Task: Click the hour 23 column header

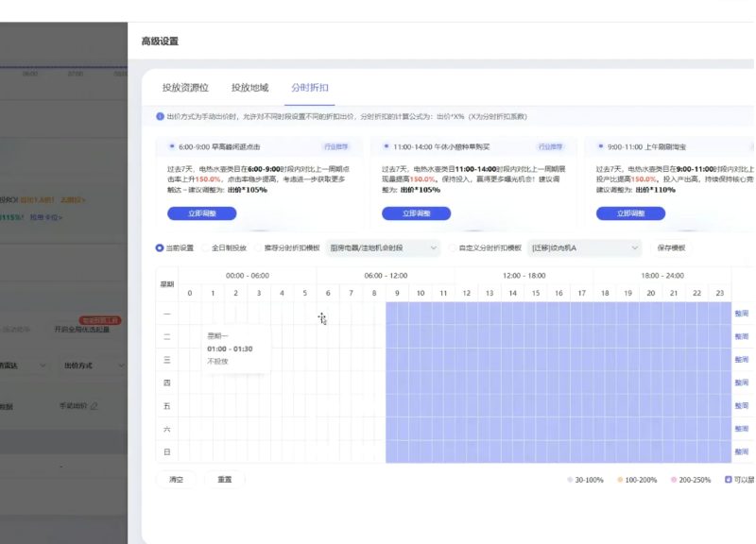Action: [720, 293]
